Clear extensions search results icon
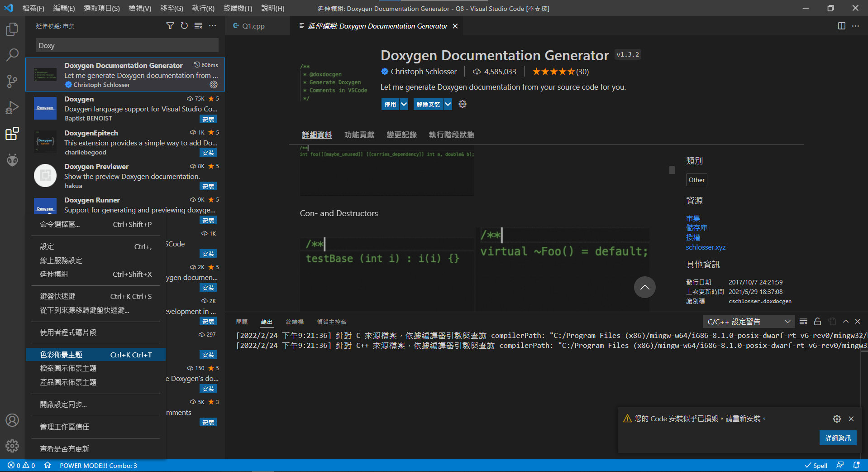 click(x=198, y=26)
